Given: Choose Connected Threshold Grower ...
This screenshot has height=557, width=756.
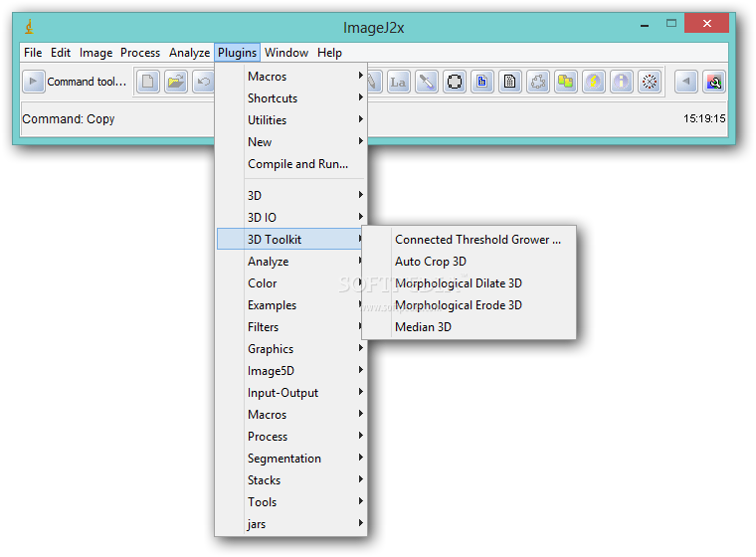Looking at the screenshot, I should coord(470,239).
